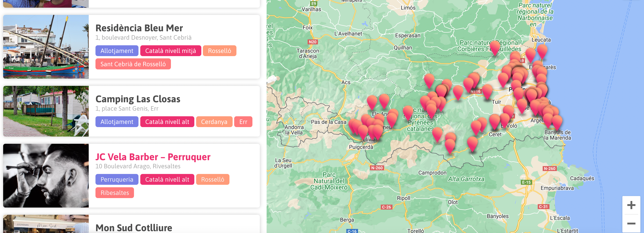Filter by Allotjament tag on Camping Las Closas
This screenshot has height=233, width=644.
tap(117, 122)
